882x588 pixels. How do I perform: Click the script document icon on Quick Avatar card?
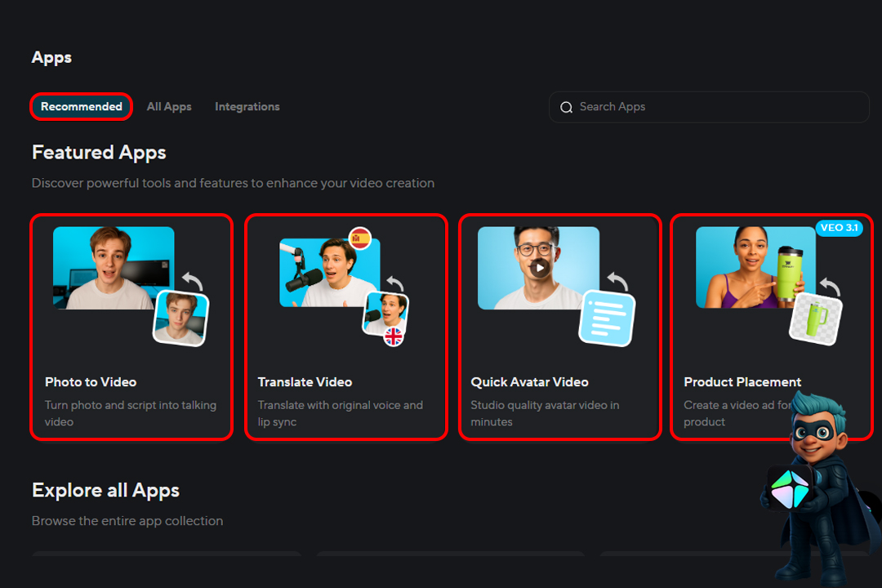(x=607, y=318)
